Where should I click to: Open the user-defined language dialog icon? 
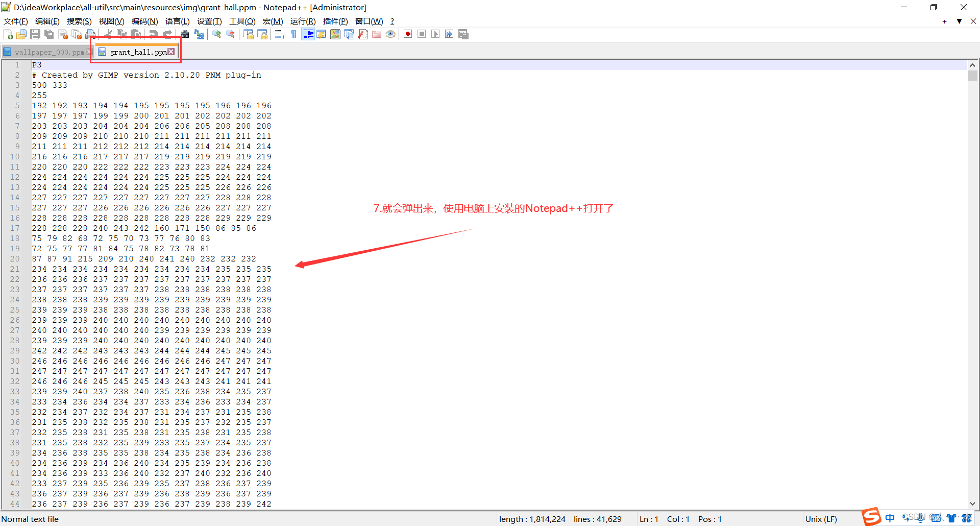point(322,34)
